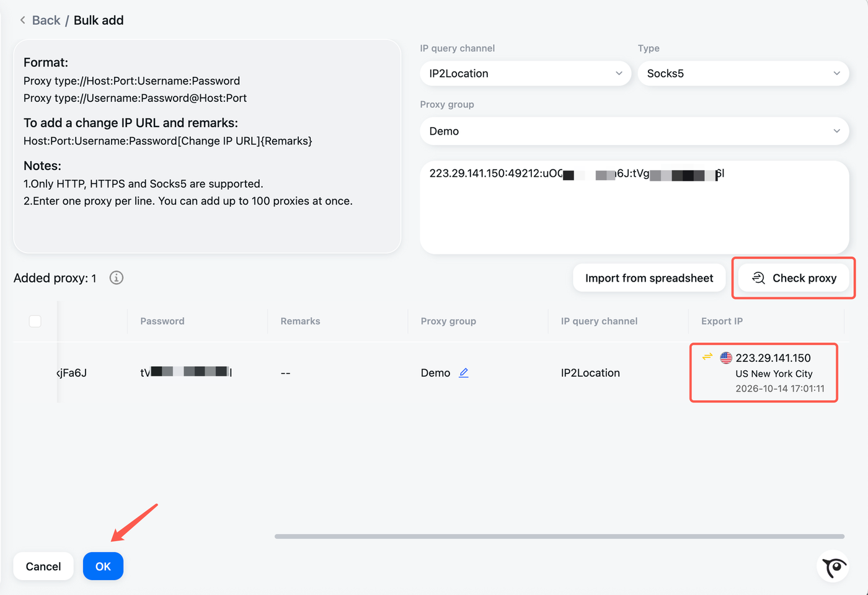Open the IP query channel IP2Location dropdown

pos(526,73)
